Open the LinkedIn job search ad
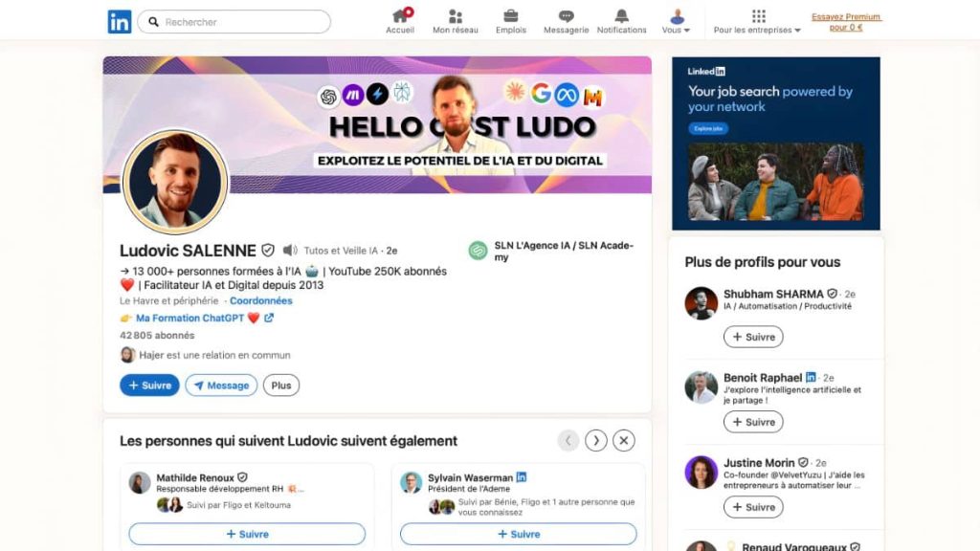Image resolution: width=980 pixels, height=551 pixels. pyautogui.click(x=775, y=143)
